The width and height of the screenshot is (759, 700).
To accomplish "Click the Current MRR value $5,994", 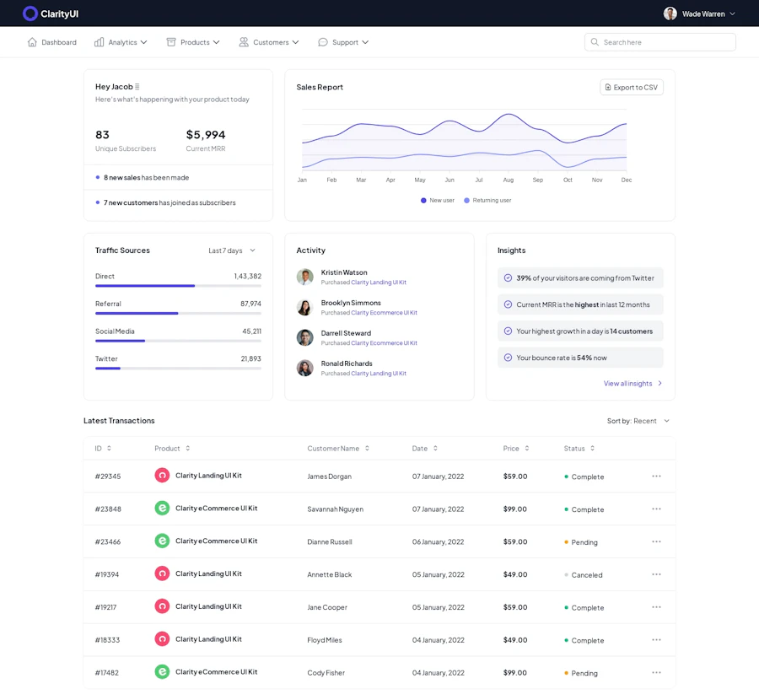I will click(206, 135).
